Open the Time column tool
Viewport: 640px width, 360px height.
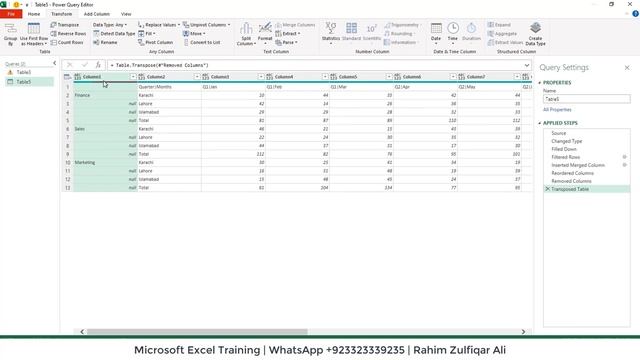[453, 33]
